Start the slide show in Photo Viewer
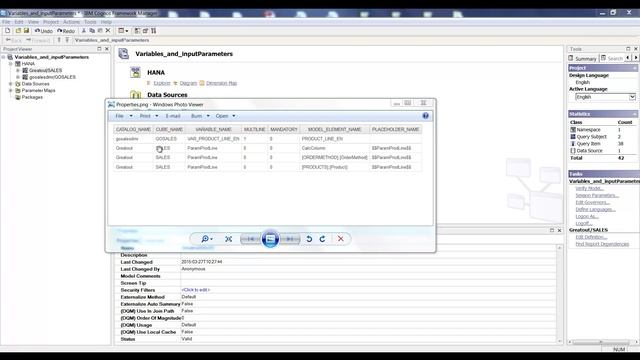 pos(270,239)
